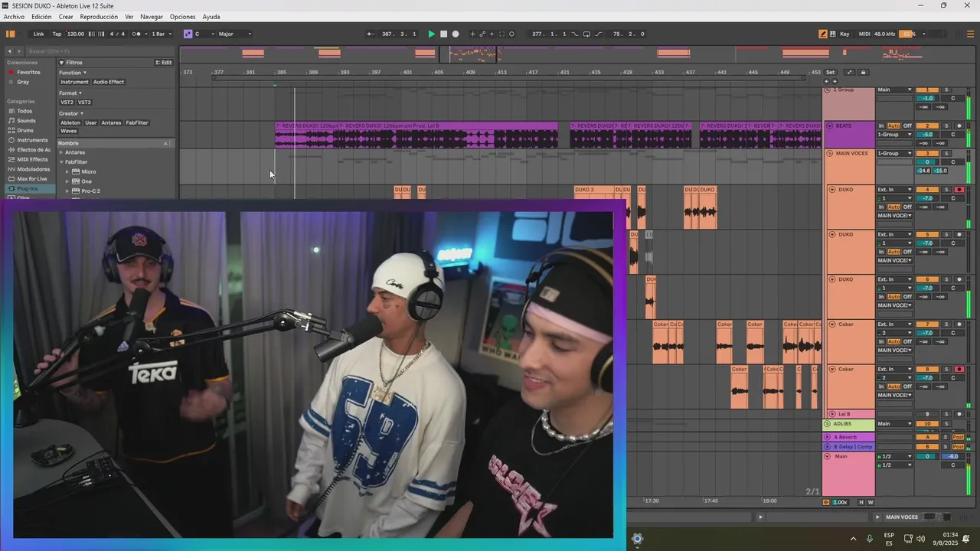This screenshot has height=551, width=980.
Task: Click the lock envelopes icon
Action: [x=864, y=72]
